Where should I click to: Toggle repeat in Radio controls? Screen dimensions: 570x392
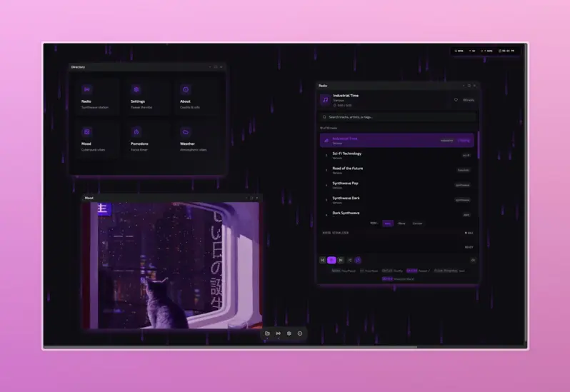pyautogui.click(x=358, y=260)
